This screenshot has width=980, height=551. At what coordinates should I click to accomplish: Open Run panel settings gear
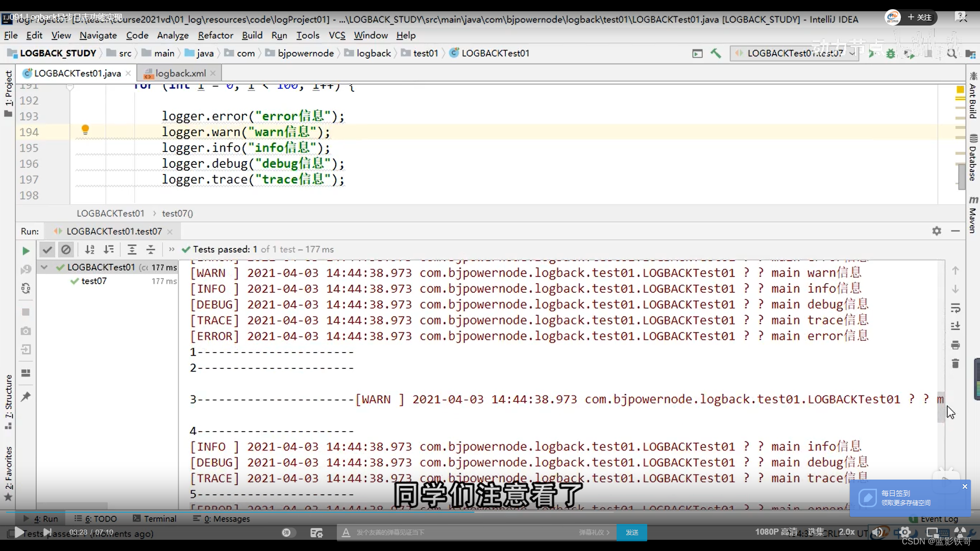click(937, 231)
